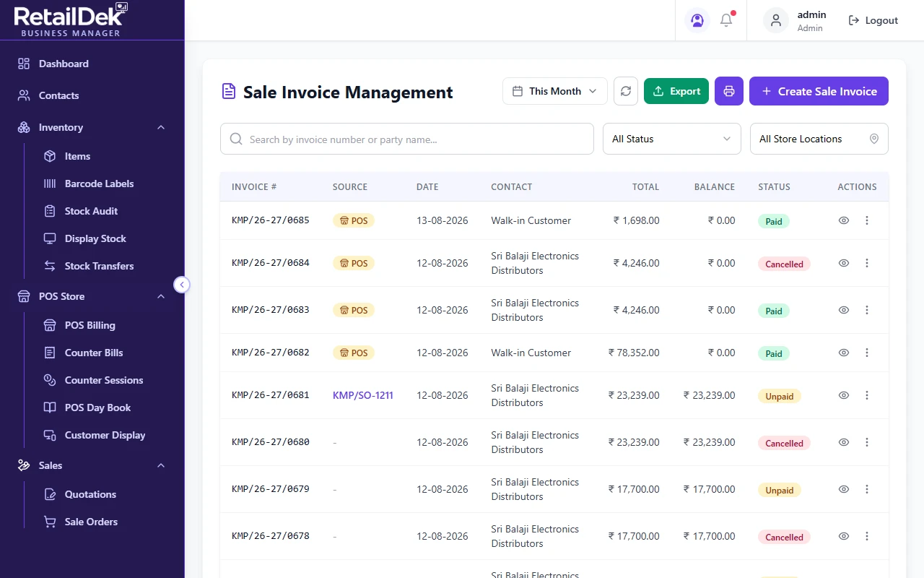Click the invoice search input field
This screenshot has width=924, height=578.
coord(407,139)
